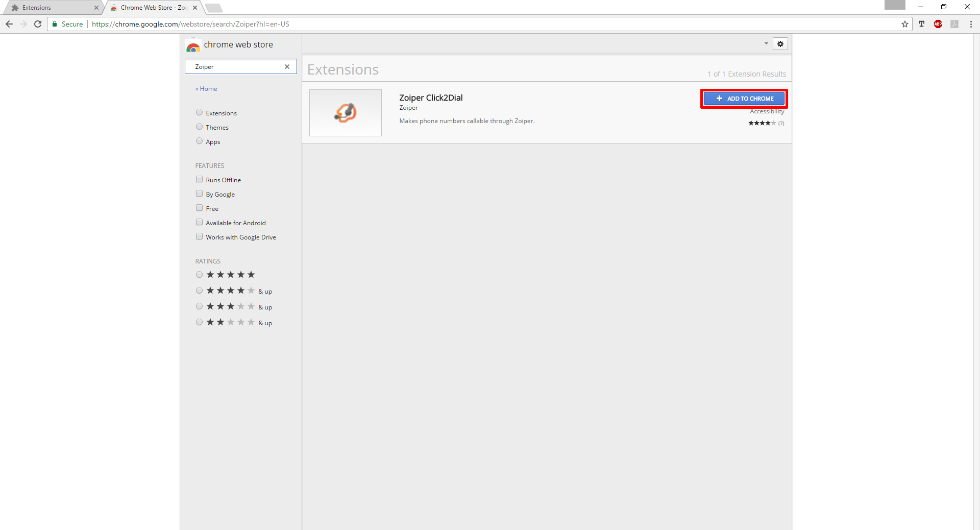Reload the current page
This screenshot has width=980, height=530.
coord(38,24)
